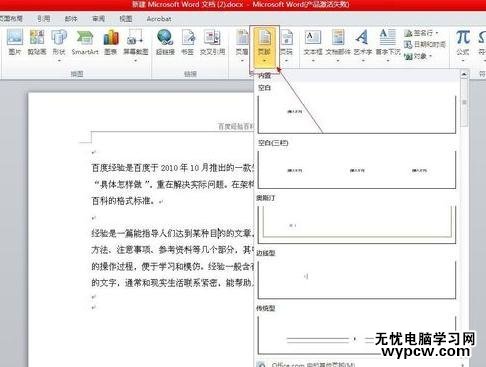Screen dimensions: 486x367
Task: Insert 艺术字 WordArt
Action: 362,45
